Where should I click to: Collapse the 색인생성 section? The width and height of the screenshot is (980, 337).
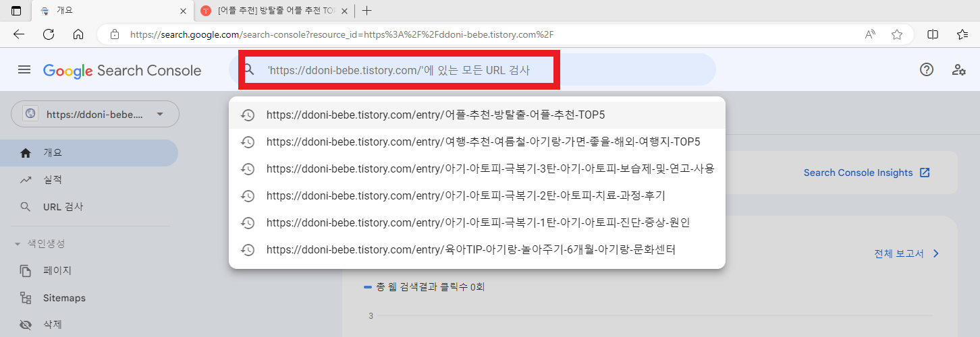pos(18,243)
